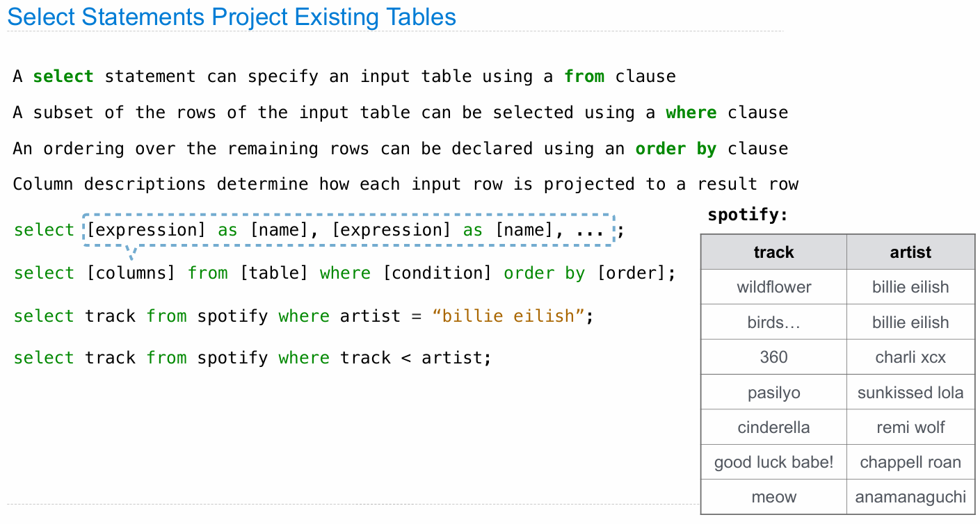Click the "cinderella" track cell
This screenshot has width=980, height=524.
[773, 427]
